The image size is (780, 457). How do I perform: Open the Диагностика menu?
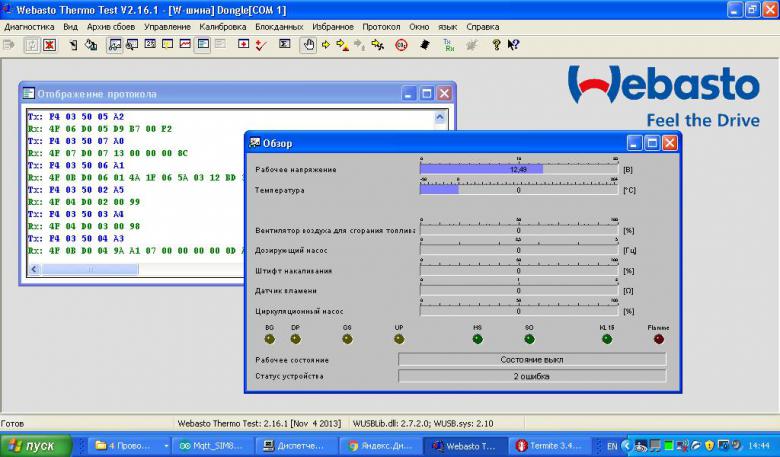point(29,27)
